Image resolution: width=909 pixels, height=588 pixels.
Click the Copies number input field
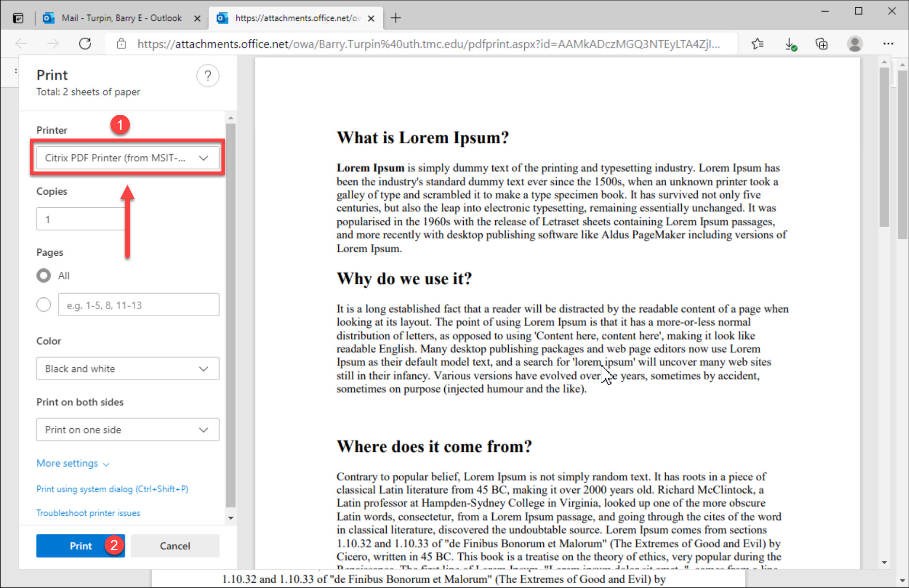(80, 219)
